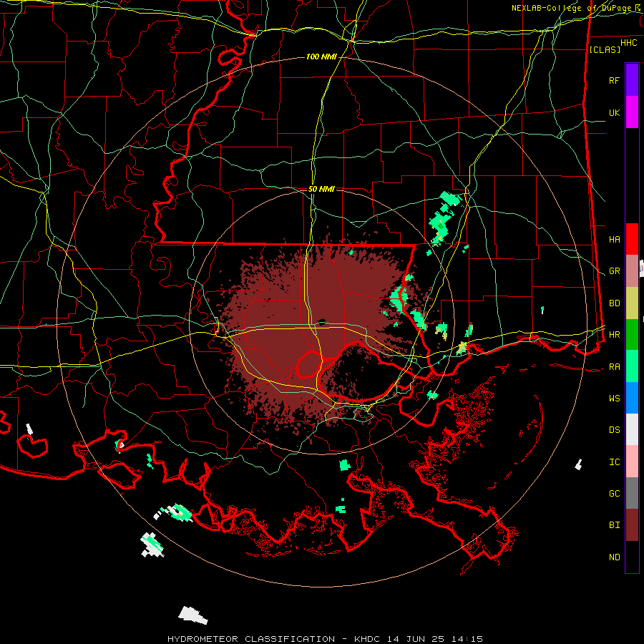Click the RF purple legend swatch
Screen dimensions: 644x644
coord(632,80)
